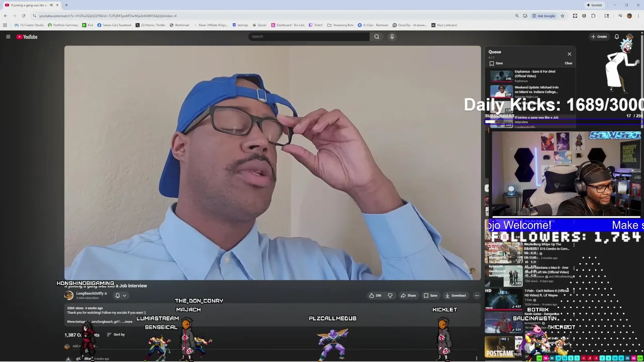This screenshot has height=362, width=644.
Task: View site information icon in address bar
Action: [34, 16]
